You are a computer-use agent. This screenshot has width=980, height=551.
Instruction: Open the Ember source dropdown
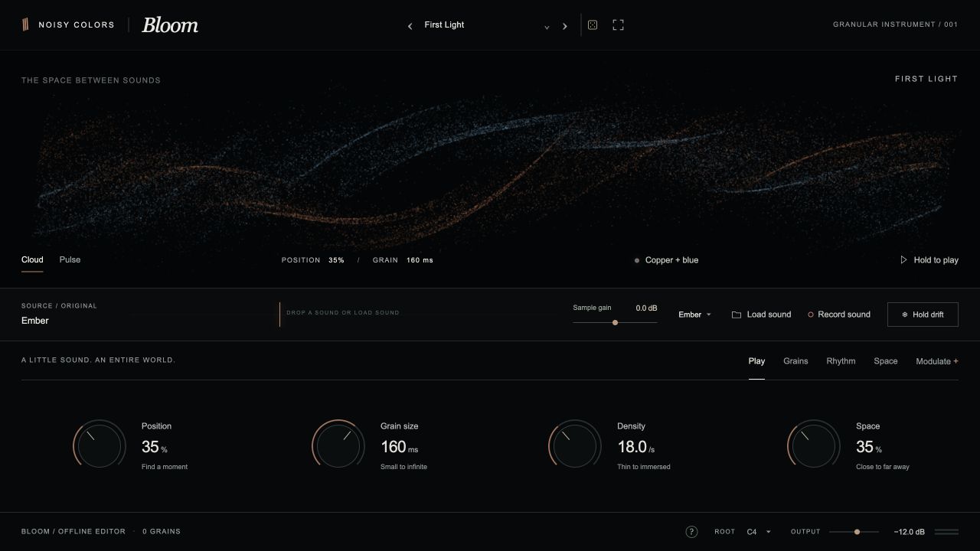[695, 315]
